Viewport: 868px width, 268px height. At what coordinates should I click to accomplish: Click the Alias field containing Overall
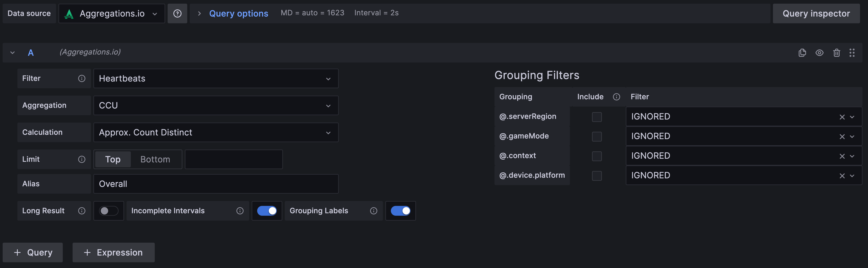(216, 184)
